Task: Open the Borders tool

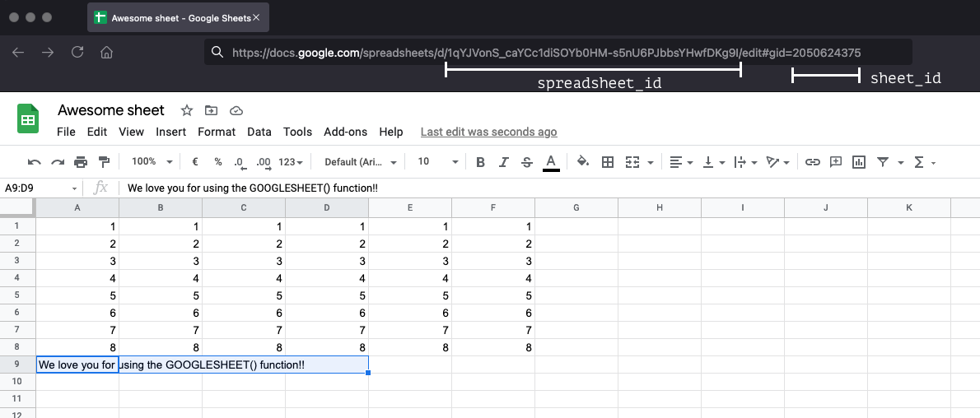Action: point(607,162)
